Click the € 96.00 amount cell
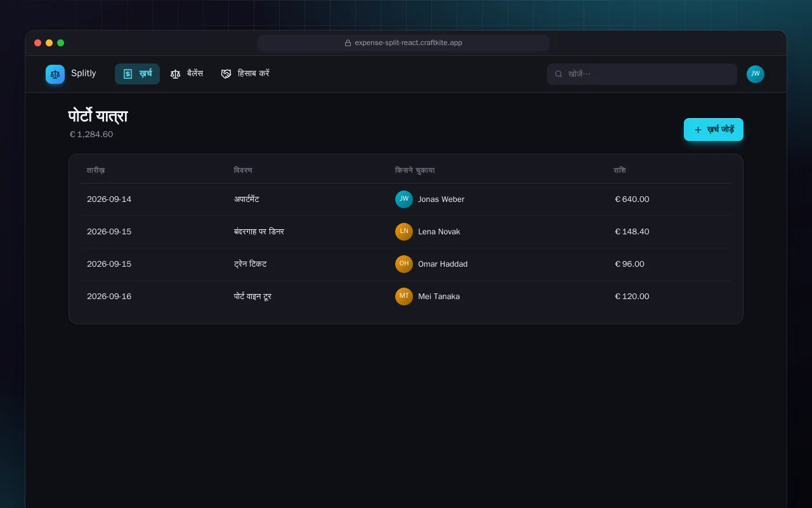This screenshot has height=508, width=812. 629,264
